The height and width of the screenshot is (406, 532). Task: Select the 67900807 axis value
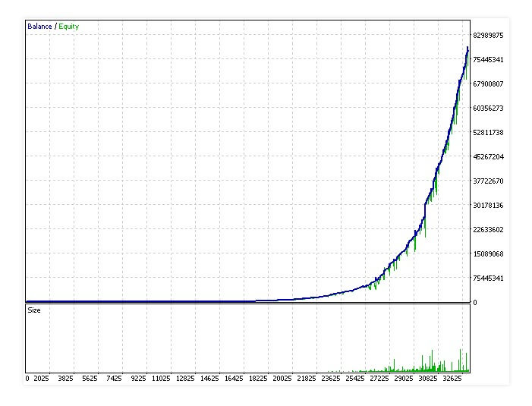(488, 83)
